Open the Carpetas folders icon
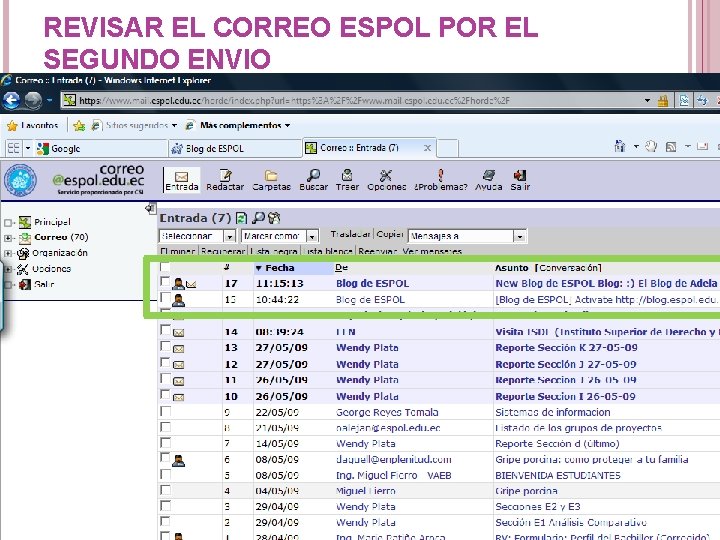This screenshot has width=720, height=540. [271, 180]
